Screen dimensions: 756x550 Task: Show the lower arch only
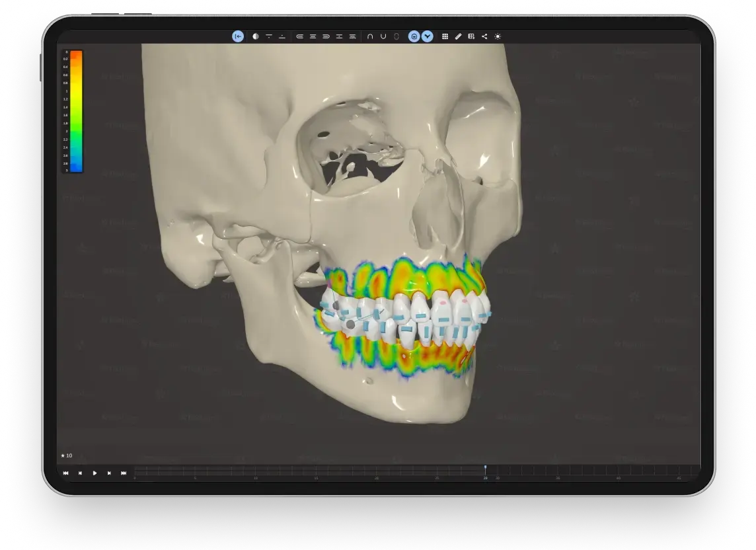[x=383, y=36]
